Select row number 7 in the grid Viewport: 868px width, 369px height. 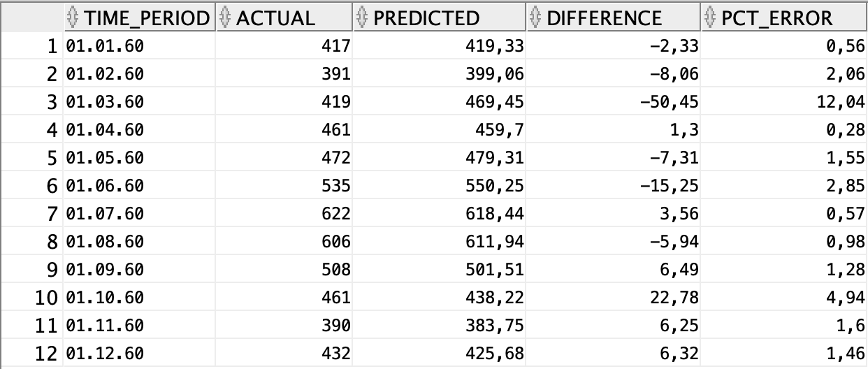50,214
